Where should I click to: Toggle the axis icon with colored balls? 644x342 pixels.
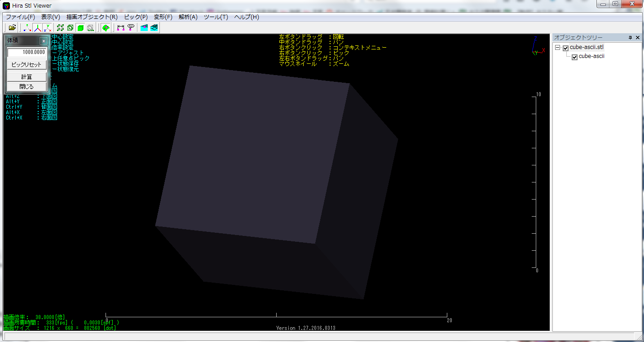(x=27, y=27)
